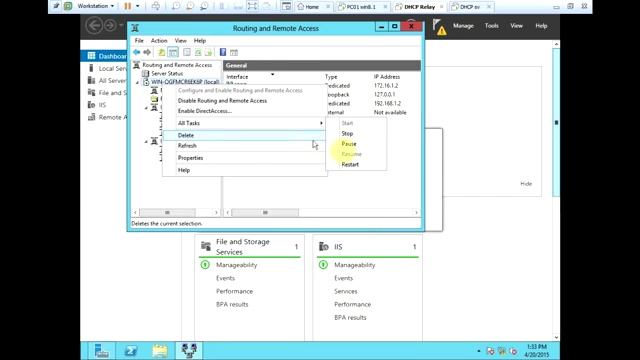This screenshot has height=360, width=640.
Task: Open the File menu in RRAS
Action: pyautogui.click(x=139, y=40)
